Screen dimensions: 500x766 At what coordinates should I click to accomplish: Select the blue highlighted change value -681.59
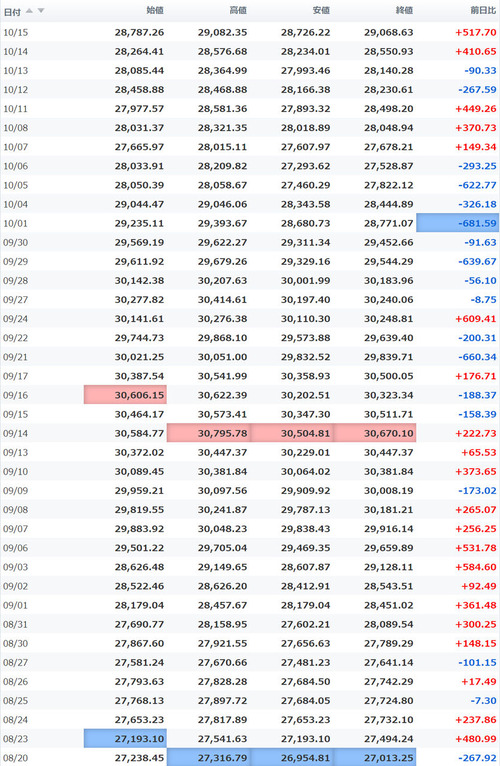pyautogui.click(x=457, y=223)
